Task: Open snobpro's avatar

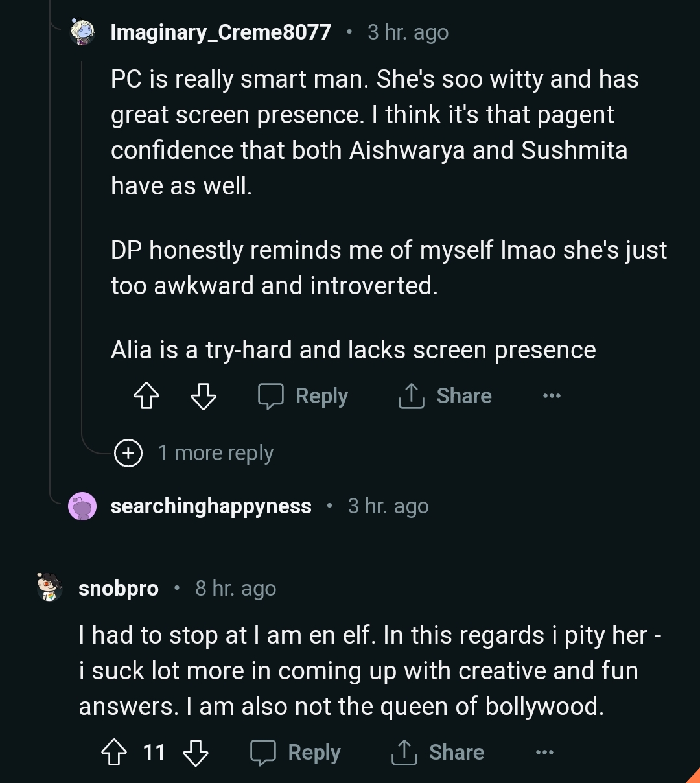Action: (49, 588)
